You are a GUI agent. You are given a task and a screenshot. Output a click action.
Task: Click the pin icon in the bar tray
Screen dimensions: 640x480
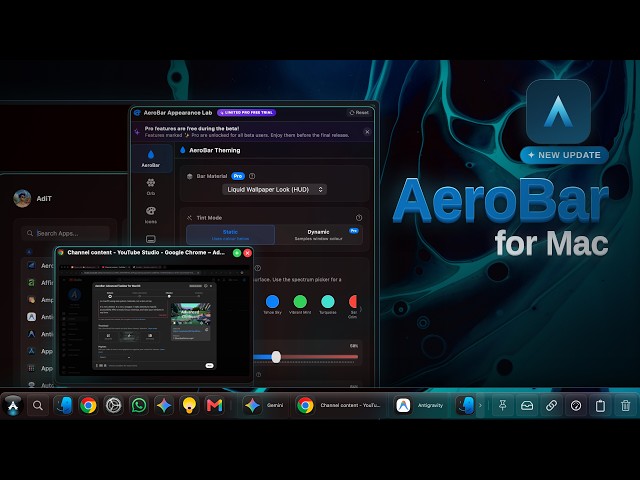(502, 405)
